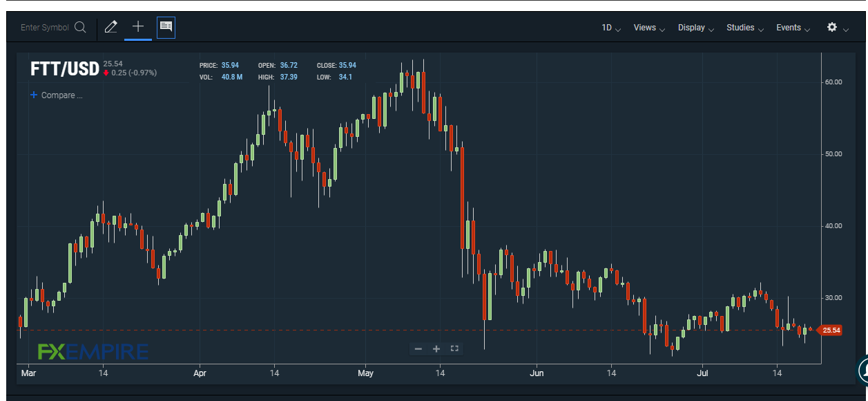Click the LOW 34.1 value
The height and width of the screenshot is (401, 868).
point(345,77)
